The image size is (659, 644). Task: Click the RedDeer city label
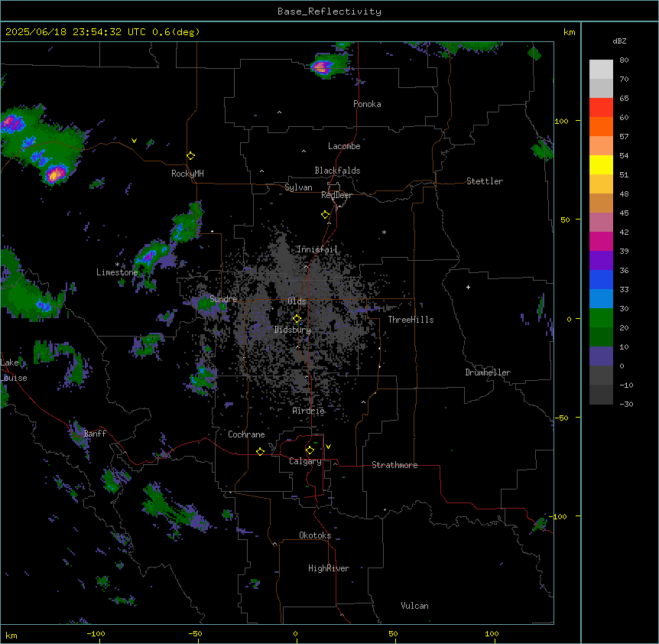(336, 195)
